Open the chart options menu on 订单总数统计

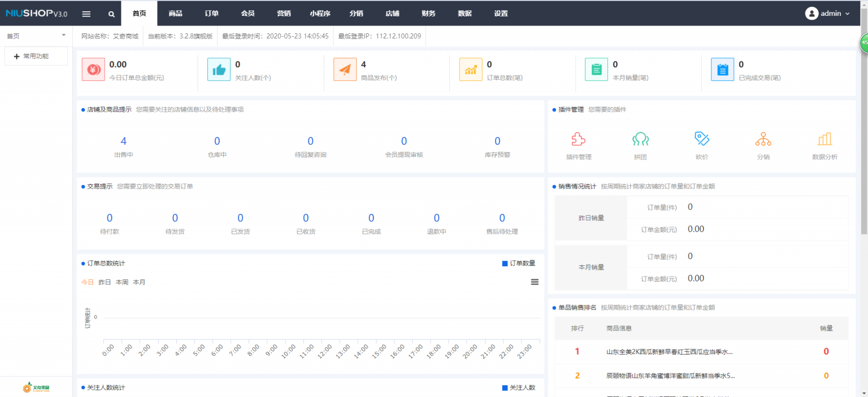[x=535, y=282]
